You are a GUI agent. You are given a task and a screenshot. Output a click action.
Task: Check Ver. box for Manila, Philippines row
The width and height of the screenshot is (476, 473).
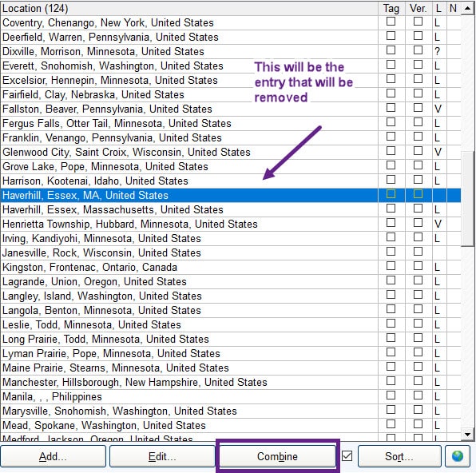click(418, 395)
